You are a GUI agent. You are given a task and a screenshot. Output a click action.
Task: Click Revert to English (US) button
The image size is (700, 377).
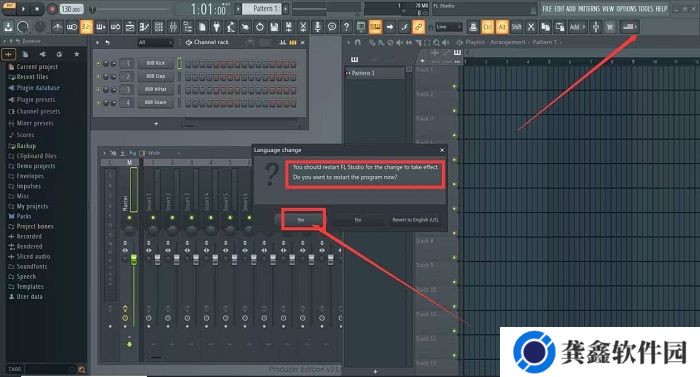tap(415, 220)
